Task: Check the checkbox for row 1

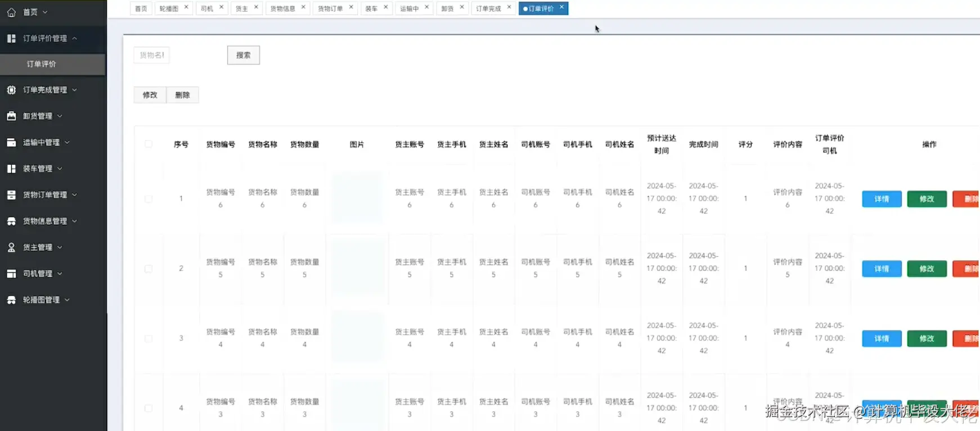Action: (x=149, y=199)
